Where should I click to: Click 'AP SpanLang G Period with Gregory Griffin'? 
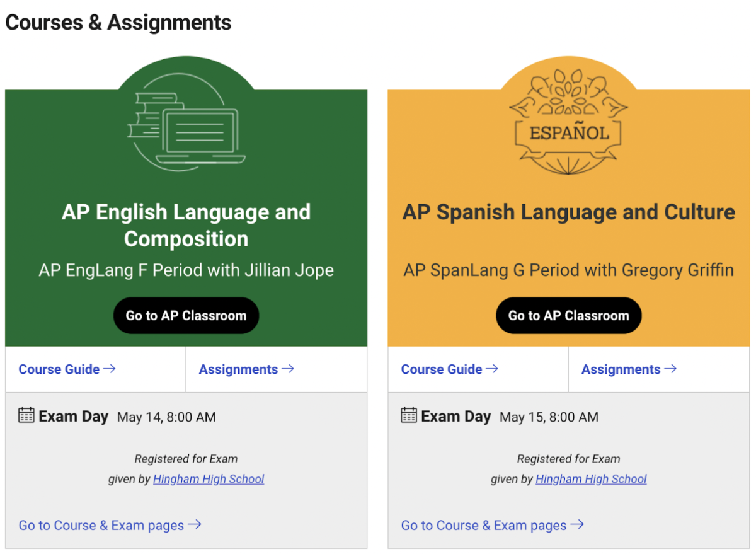(568, 270)
